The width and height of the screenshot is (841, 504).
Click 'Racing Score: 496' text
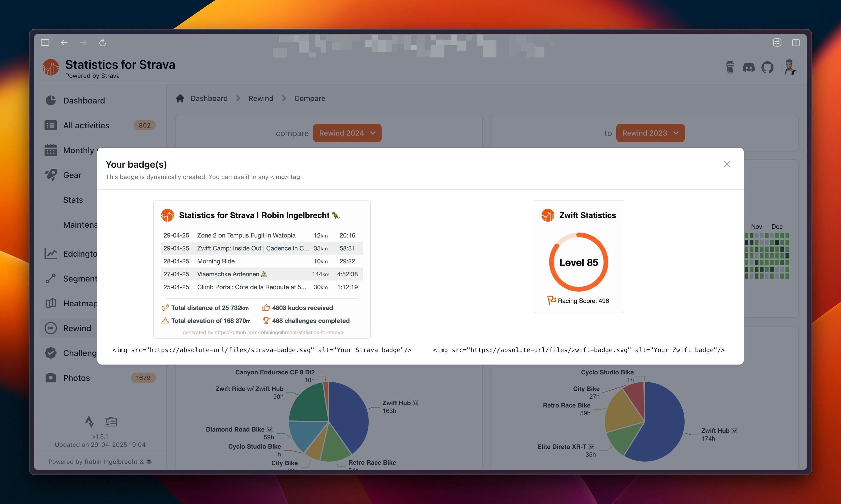[x=583, y=301]
